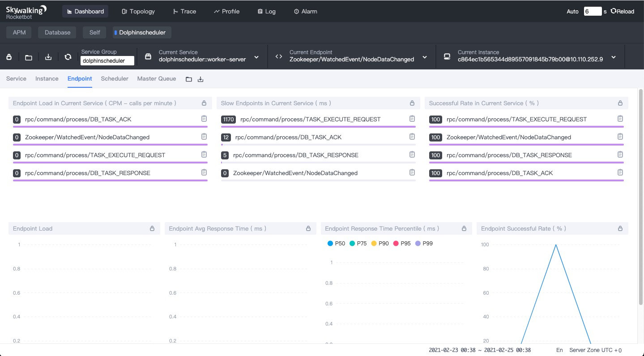This screenshot has width=644, height=356.
Task: Expand the Current Endpoint dropdown
Action: pyautogui.click(x=425, y=57)
